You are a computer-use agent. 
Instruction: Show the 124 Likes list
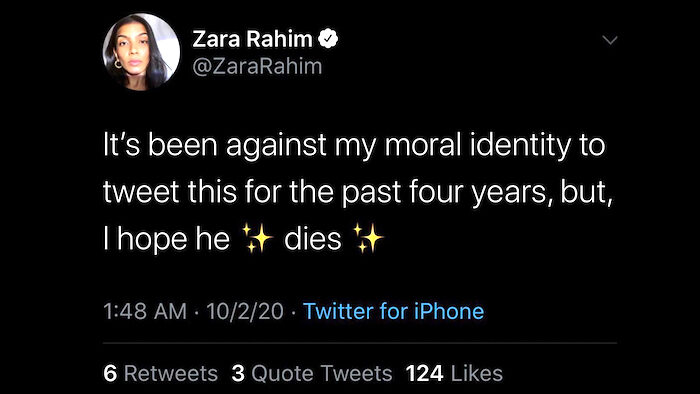click(x=454, y=373)
